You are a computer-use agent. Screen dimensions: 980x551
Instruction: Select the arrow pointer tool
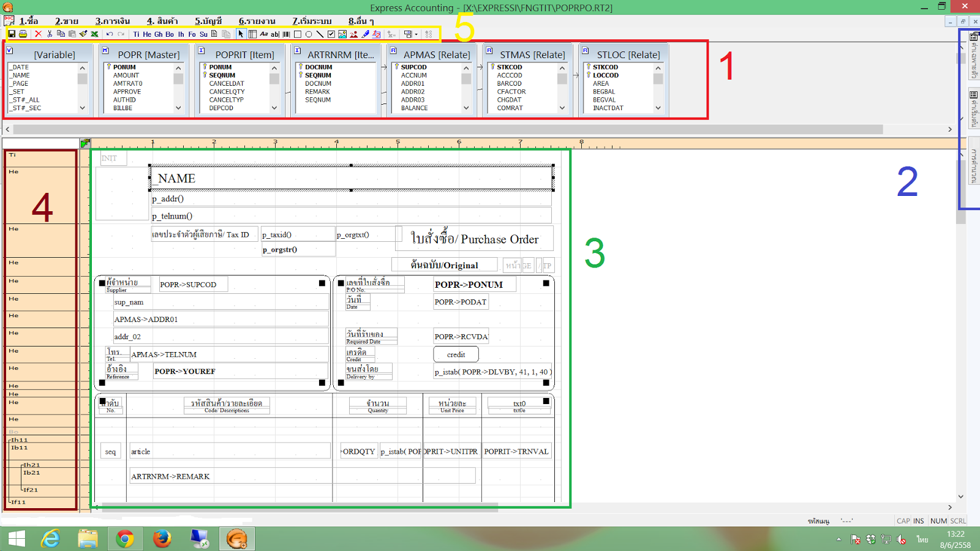(241, 34)
